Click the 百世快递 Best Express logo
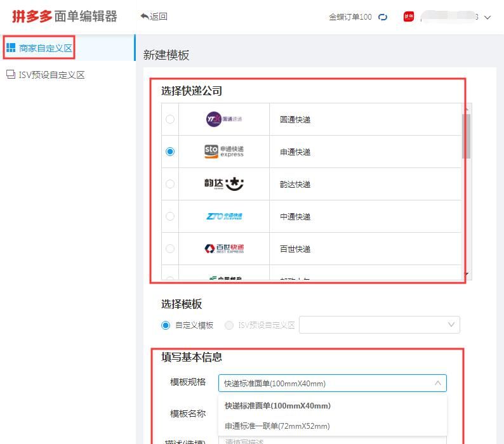The image size is (504, 444). pyautogui.click(x=224, y=249)
